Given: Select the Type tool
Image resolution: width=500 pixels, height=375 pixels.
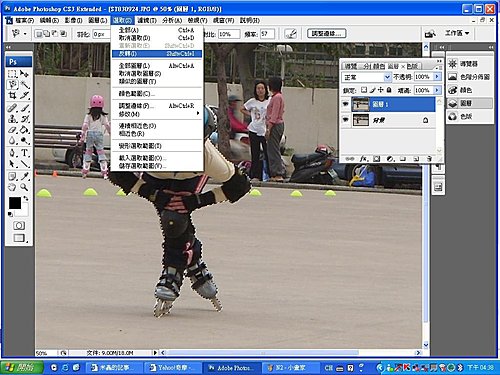Looking at the screenshot, I should (24, 153).
